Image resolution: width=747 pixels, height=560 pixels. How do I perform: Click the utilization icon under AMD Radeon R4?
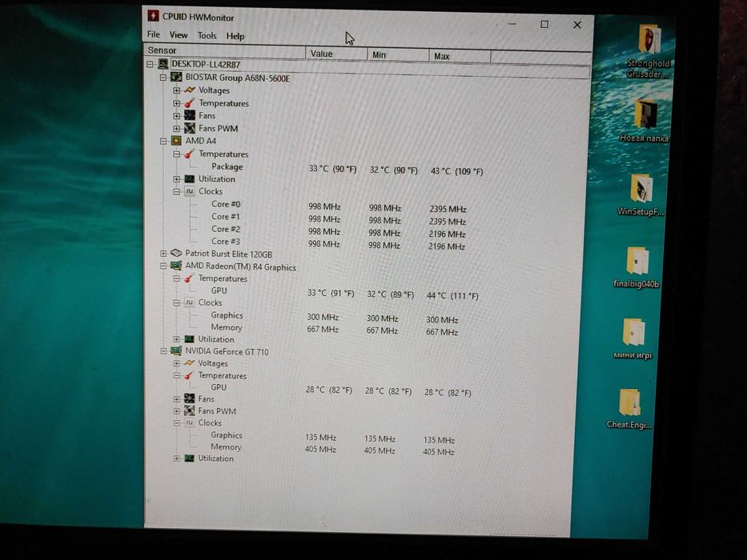(189, 339)
